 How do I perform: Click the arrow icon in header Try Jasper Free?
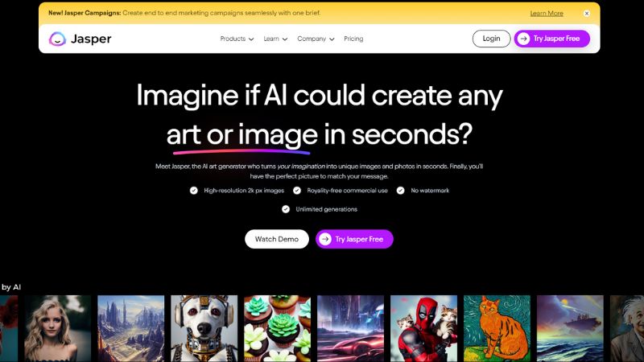523,39
